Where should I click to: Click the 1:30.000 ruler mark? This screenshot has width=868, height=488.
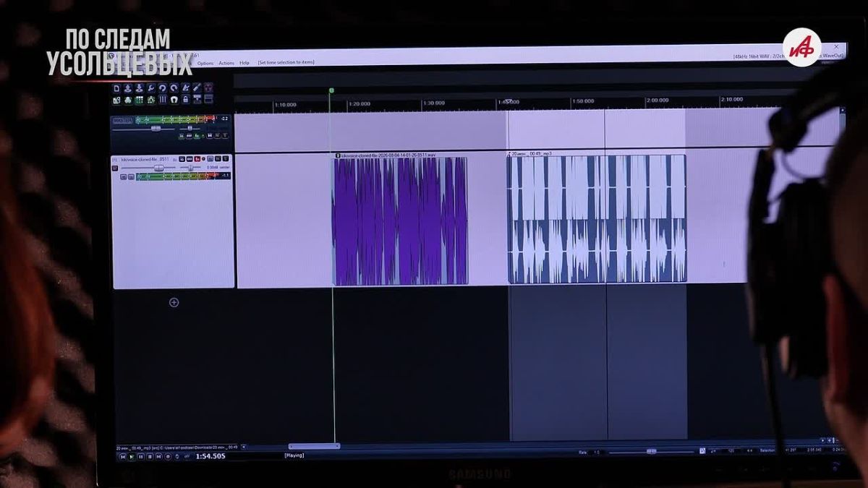tap(433, 103)
